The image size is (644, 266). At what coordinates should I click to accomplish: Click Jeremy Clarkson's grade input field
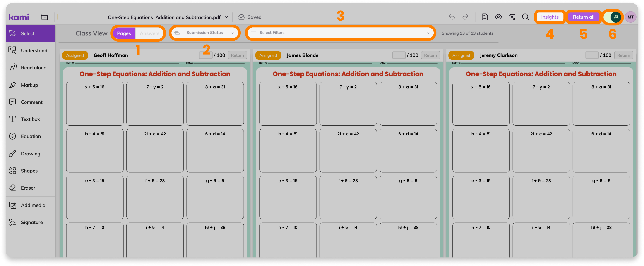click(592, 55)
